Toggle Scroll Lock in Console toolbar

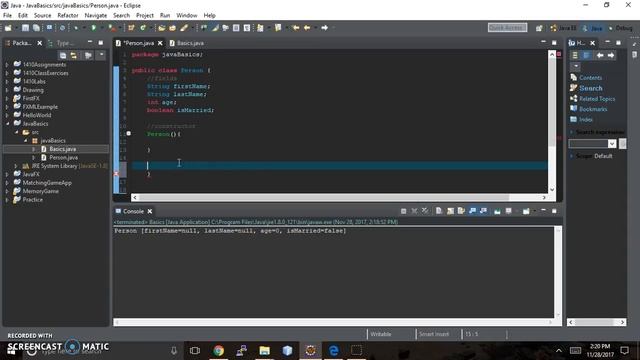[x=450, y=211]
